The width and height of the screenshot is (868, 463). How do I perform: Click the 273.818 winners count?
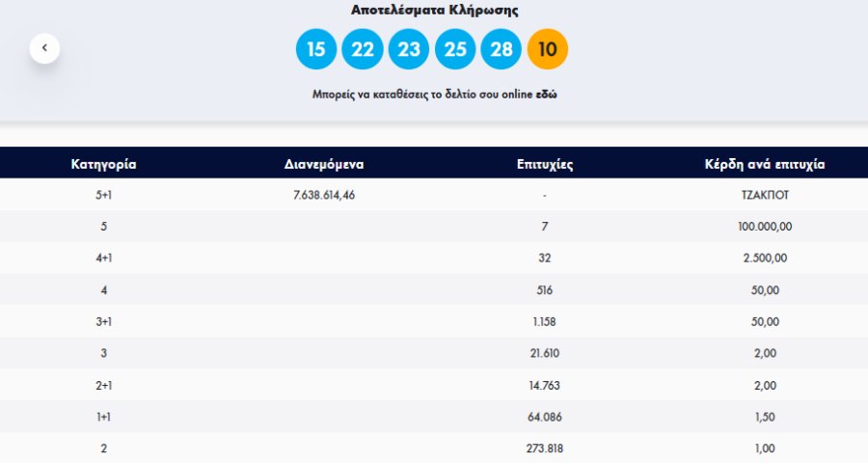tap(545, 449)
